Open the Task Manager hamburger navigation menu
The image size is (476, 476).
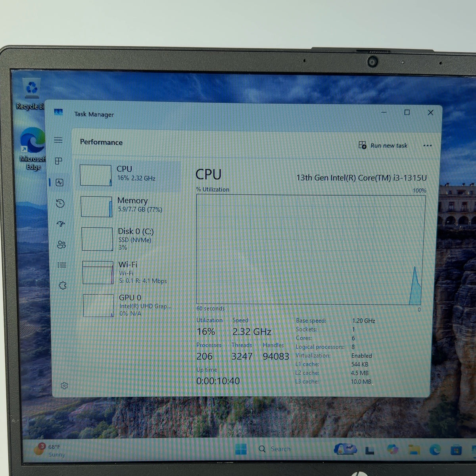click(x=58, y=140)
